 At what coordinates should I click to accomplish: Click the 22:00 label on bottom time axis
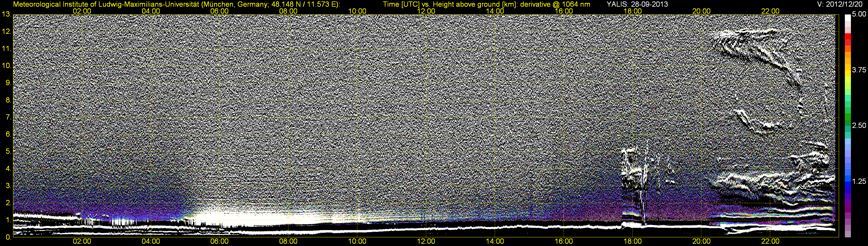pyautogui.click(x=770, y=242)
